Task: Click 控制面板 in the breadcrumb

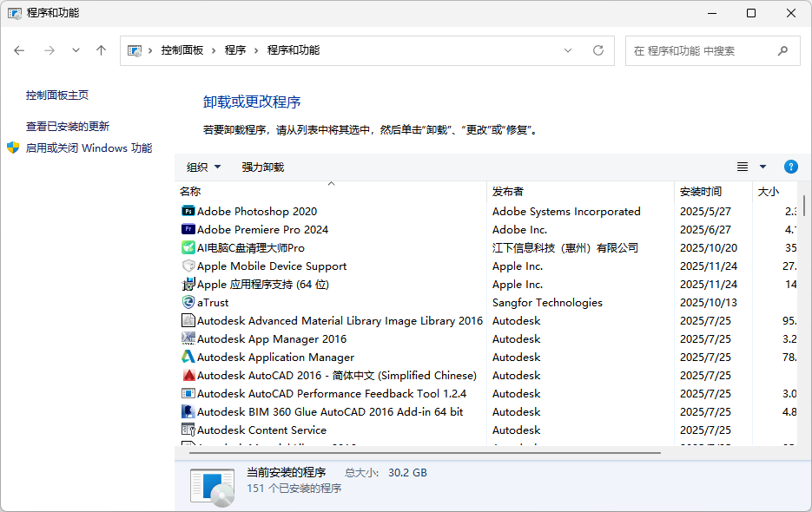Action: pos(182,50)
